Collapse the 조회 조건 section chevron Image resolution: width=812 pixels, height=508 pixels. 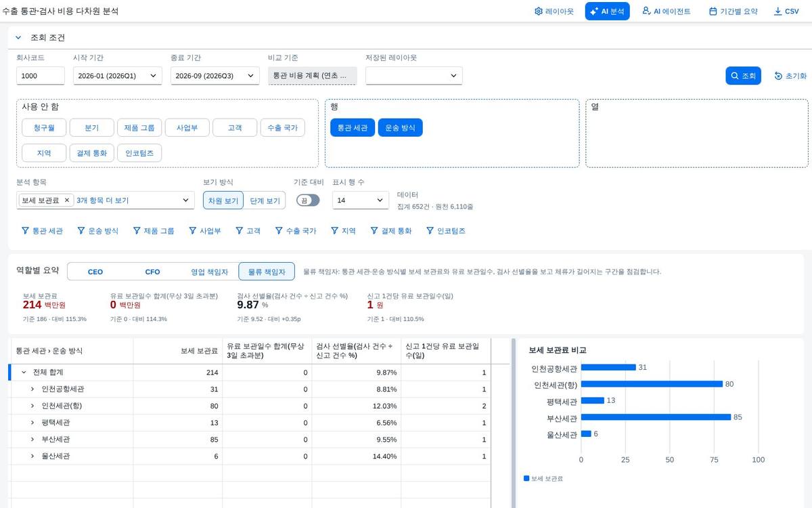(18, 38)
